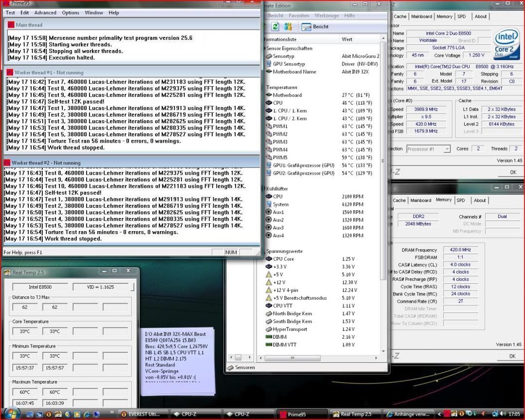The height and width of the screenshot is (420, 525).
Task: Open the Favoriten menu in EVEREST
Action: [299, 16]
